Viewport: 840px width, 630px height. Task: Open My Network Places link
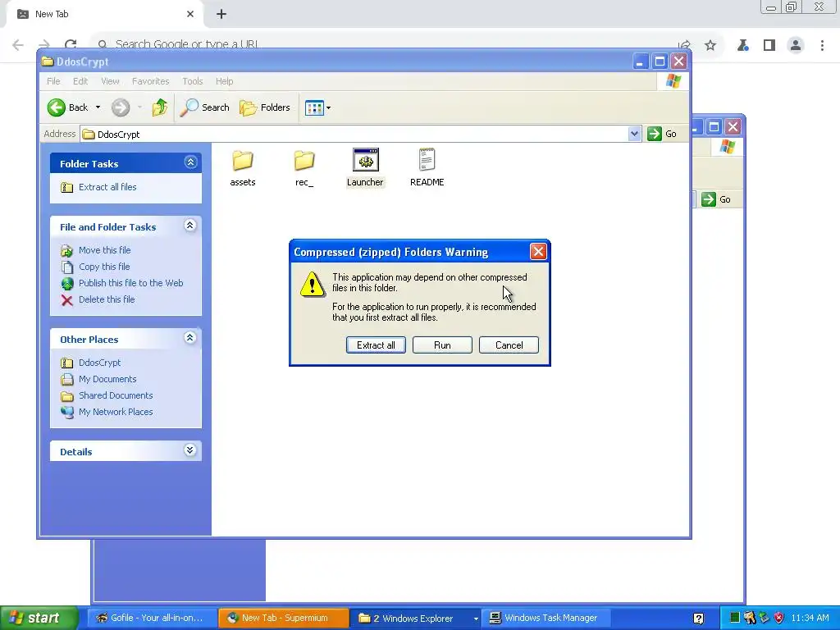pos(116,412)
